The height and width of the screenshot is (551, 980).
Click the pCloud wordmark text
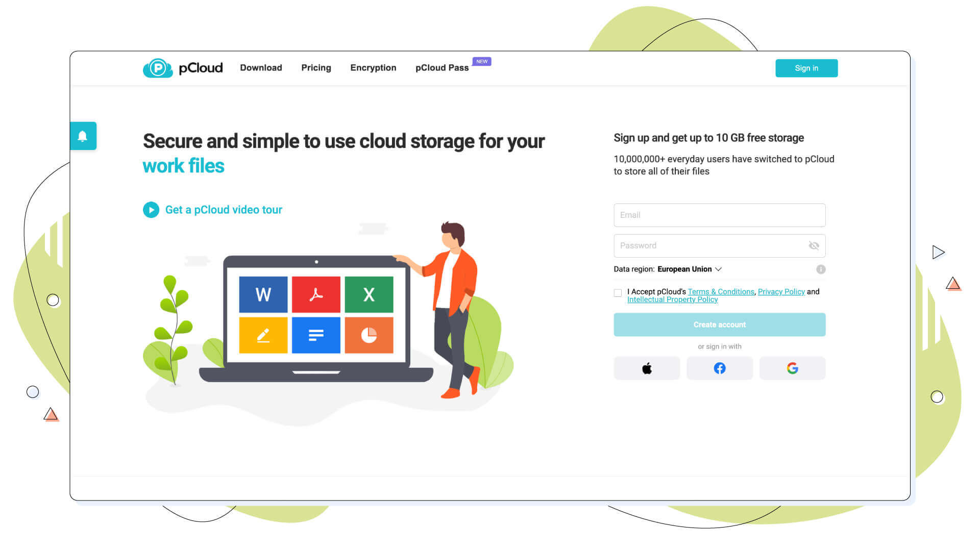point(201,68)
